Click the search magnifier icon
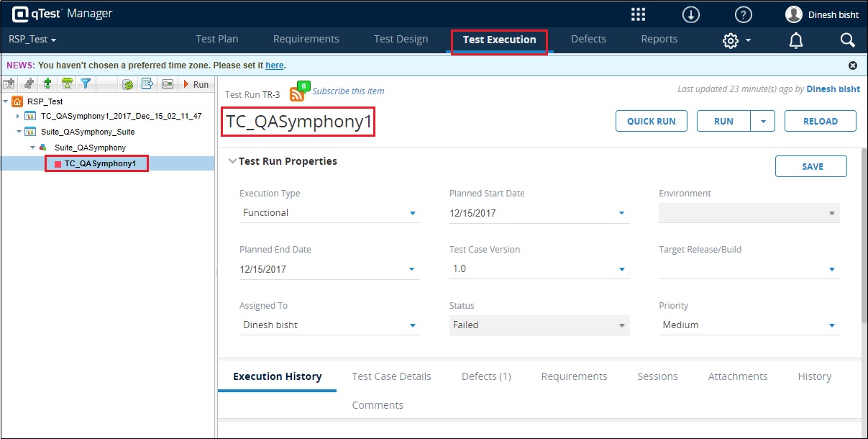 coord(848,40)
